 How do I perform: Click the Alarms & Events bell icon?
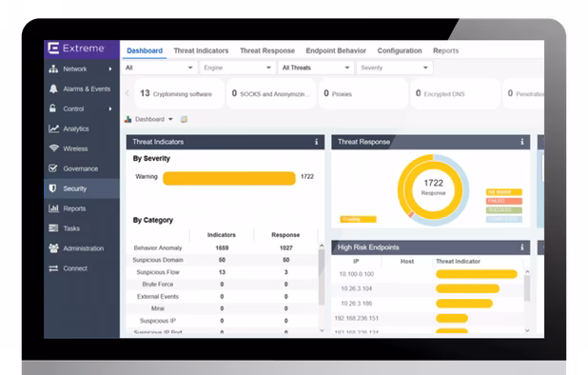click(x=53, y=89)
